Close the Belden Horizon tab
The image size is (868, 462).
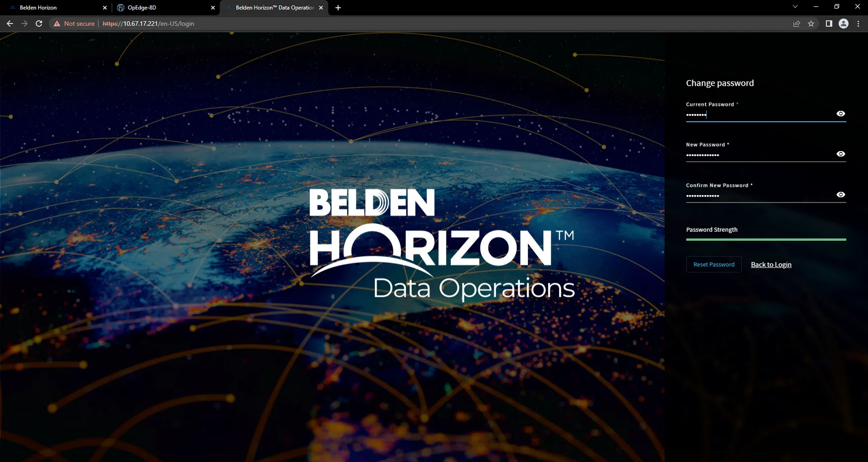pyautogui.click(x=104, y=8)
